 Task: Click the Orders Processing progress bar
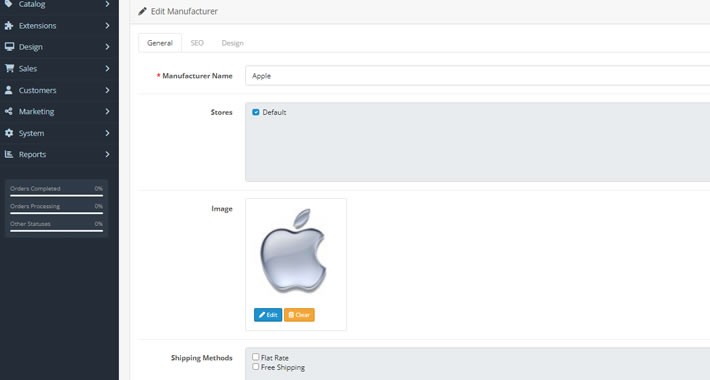click(57, 213)
